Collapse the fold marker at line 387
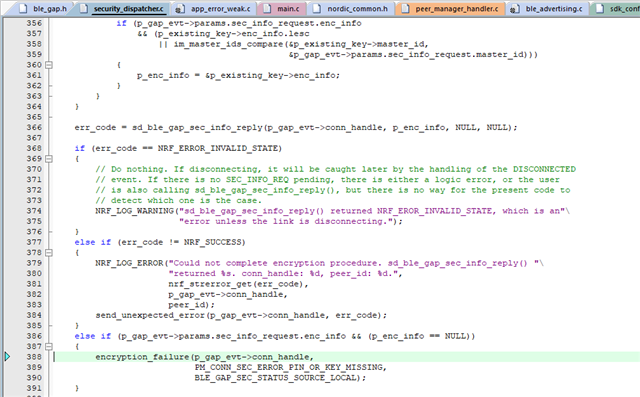This screenshot has width=640, height=397. [x=49, y=346]
